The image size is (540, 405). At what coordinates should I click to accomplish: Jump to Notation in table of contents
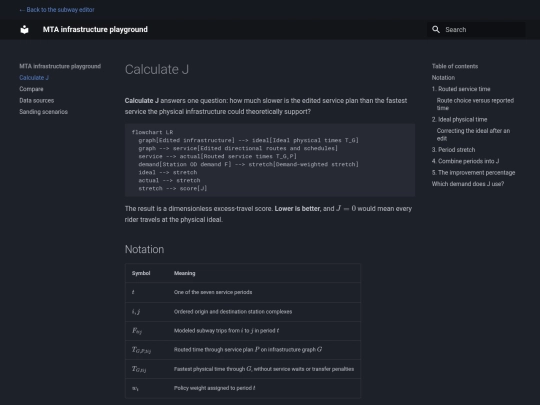click(x=443, y=77)
